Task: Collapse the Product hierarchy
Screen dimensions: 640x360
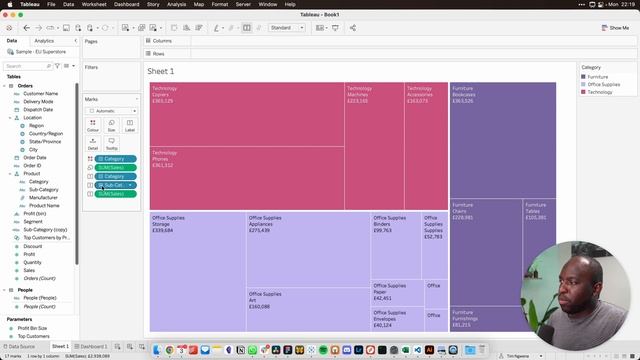Action: (x=10, y=173)
